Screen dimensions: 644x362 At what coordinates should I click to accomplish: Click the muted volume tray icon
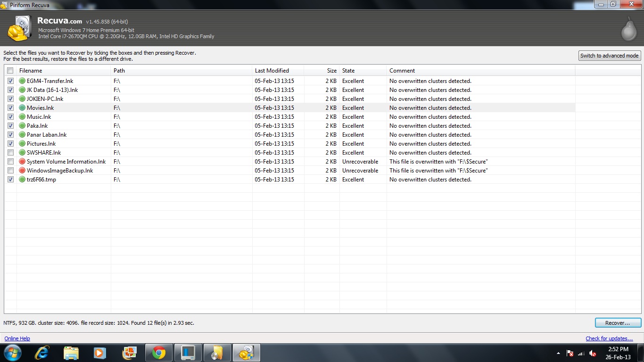pos(593,354)
